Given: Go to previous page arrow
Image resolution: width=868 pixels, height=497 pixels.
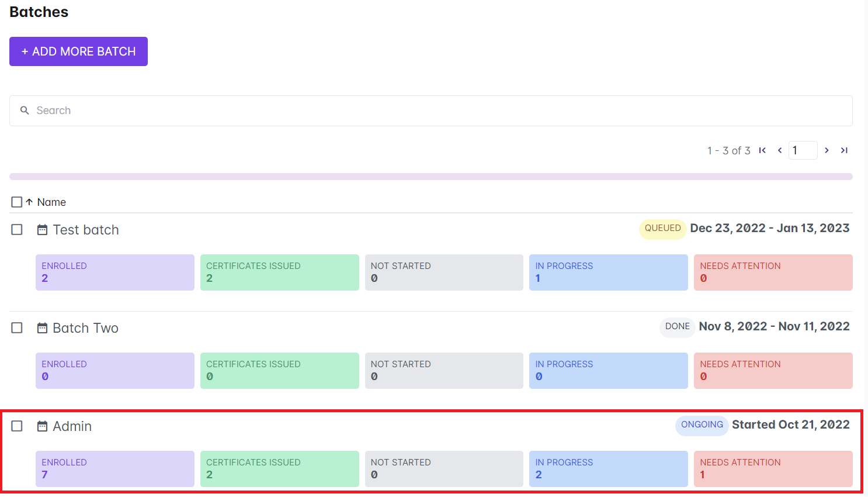Looking at the screenshot, I should click(780, 150).
